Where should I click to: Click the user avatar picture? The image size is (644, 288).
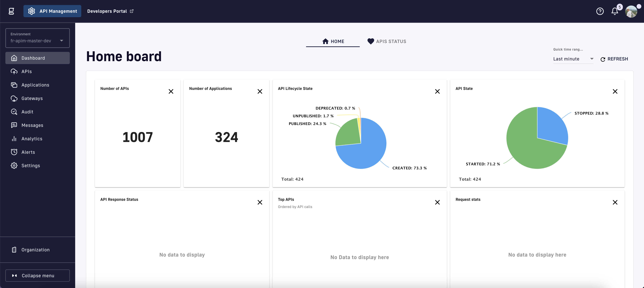(631, 12)
